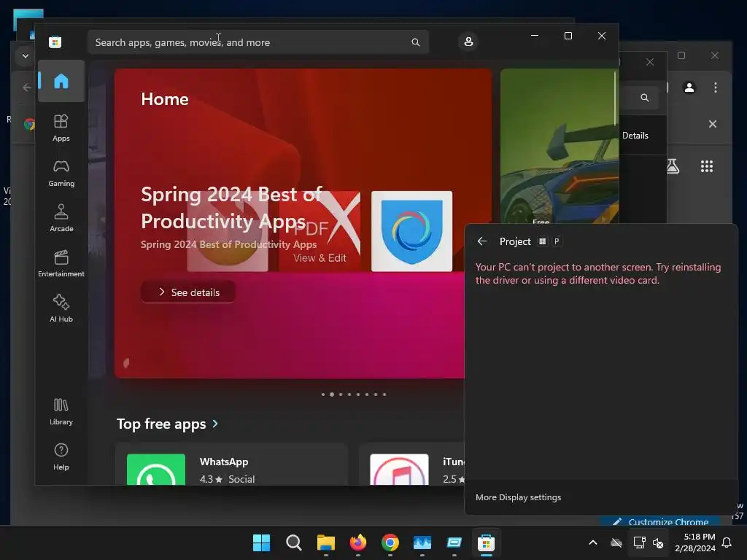The width and height of the screenshot is (747, 560).
Task: Click the search icon in background dark window
Action: [x=645, y=98]
